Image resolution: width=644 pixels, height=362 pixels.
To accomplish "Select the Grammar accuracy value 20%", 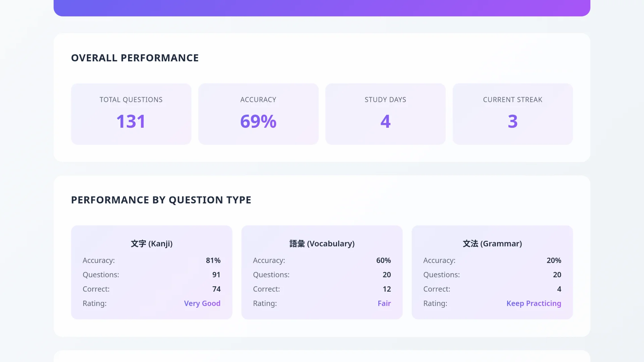I will (x=553, y=260).
